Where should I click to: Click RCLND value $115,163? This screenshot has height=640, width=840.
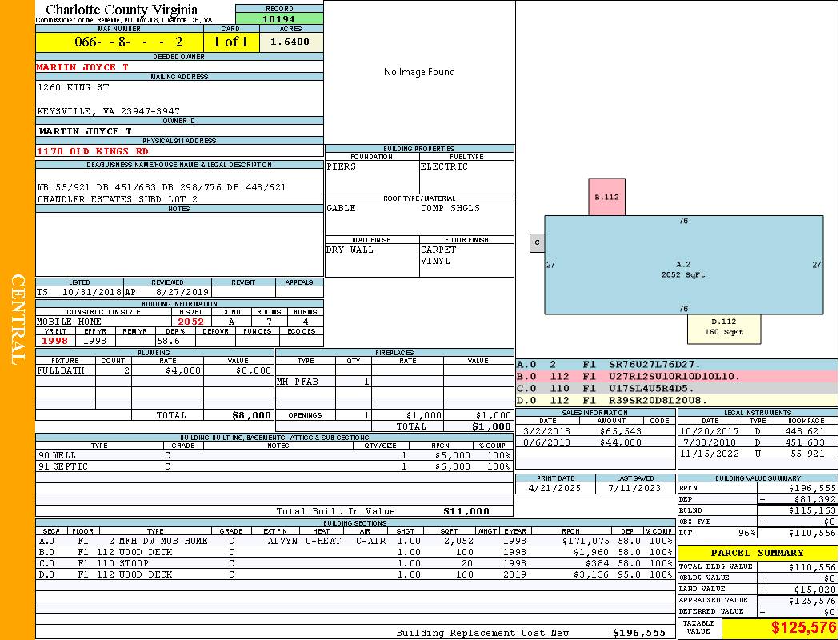coord(812,511)
